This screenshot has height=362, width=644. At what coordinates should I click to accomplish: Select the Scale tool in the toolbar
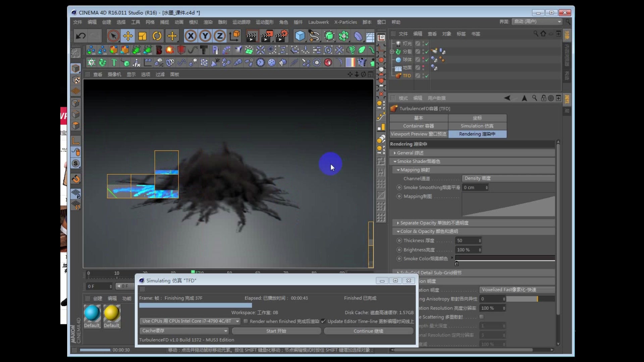tap(143, 36)
